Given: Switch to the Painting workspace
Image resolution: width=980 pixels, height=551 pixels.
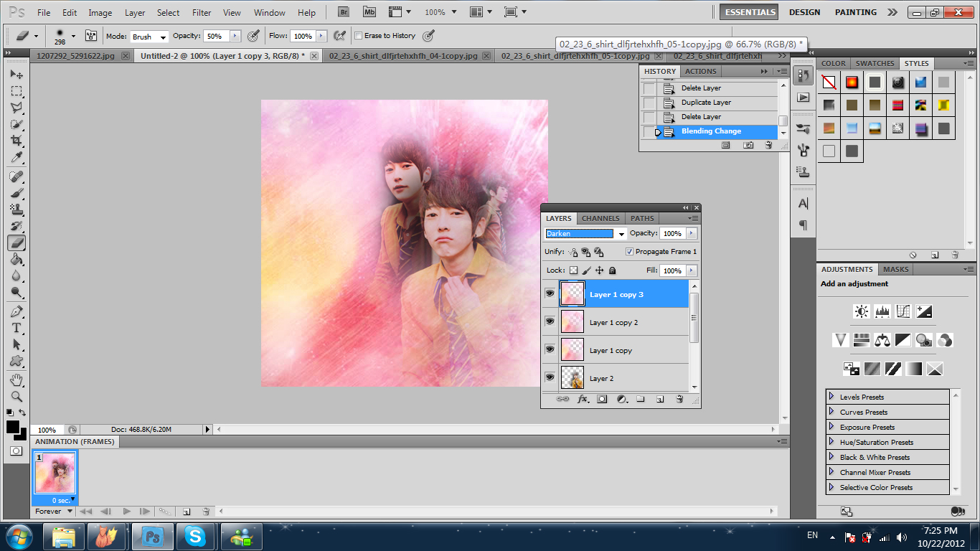Looking at the screenshot, I should pyautogui.click(x=855, y=12).
